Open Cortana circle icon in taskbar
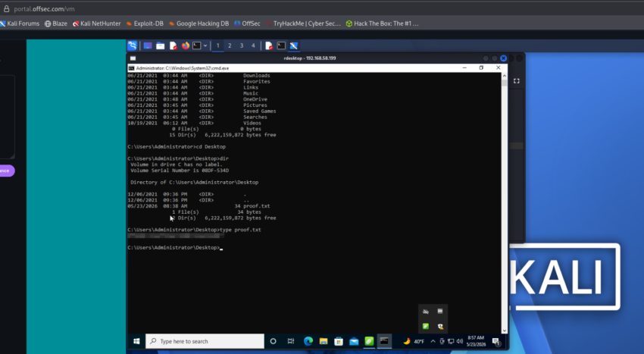 click(x=273, y=341)
